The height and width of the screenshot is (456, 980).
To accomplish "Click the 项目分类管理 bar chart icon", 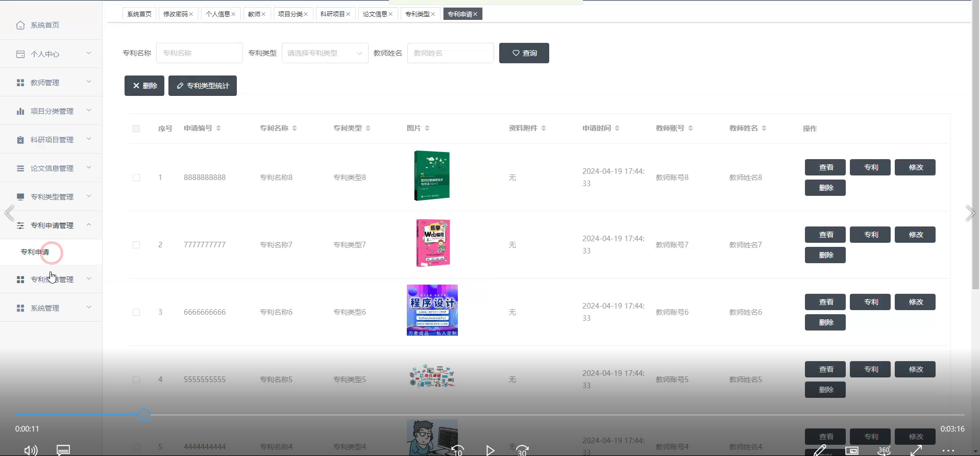I will click(20, 111).
